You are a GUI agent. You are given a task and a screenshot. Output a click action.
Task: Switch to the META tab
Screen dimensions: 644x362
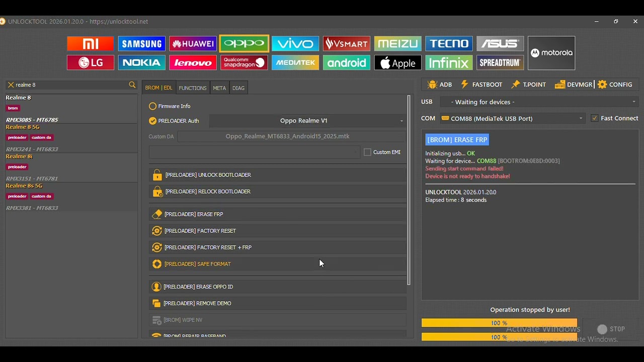pyautogui.click(x=219, y=88)
